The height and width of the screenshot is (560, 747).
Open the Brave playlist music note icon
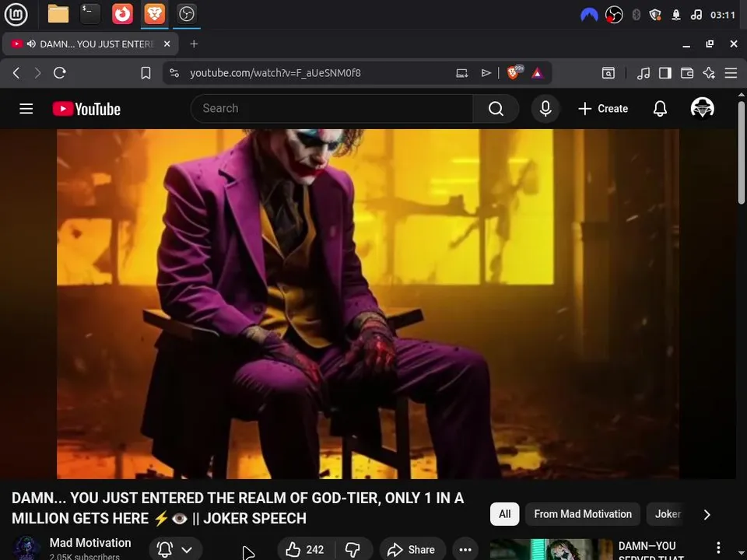[x=644, y=73]
